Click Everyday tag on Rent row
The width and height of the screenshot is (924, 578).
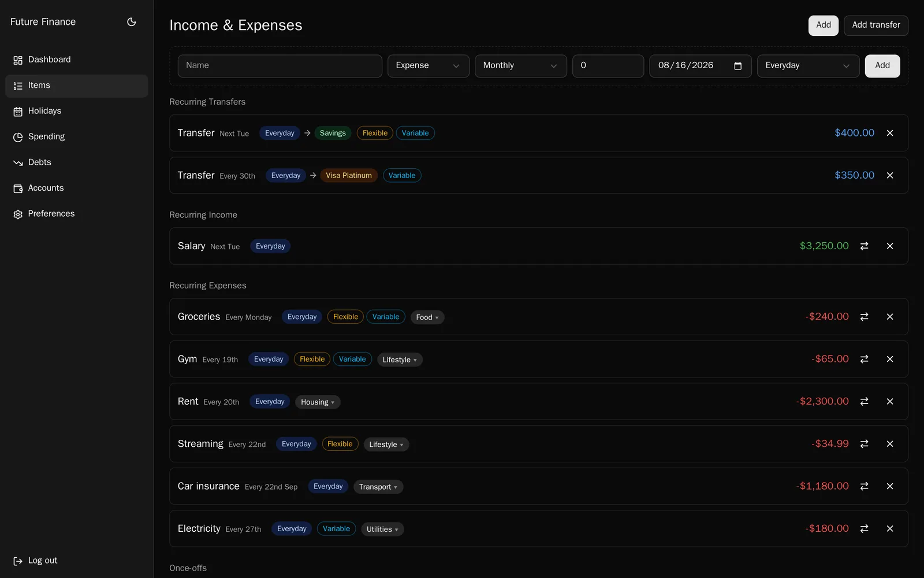click(x=270, y=402)
